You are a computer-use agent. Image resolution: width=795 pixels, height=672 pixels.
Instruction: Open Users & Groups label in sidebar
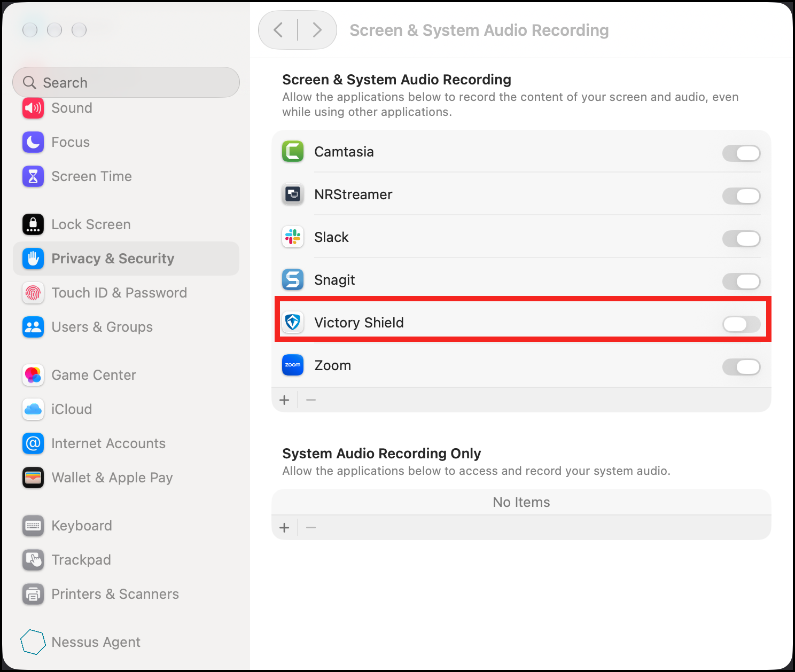(x=102, y=327)
